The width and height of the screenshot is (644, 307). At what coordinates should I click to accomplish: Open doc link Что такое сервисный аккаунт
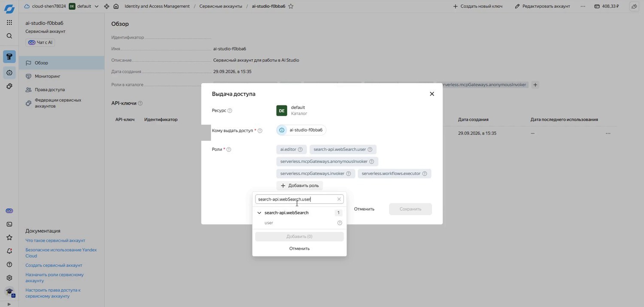tap(55, 241)
